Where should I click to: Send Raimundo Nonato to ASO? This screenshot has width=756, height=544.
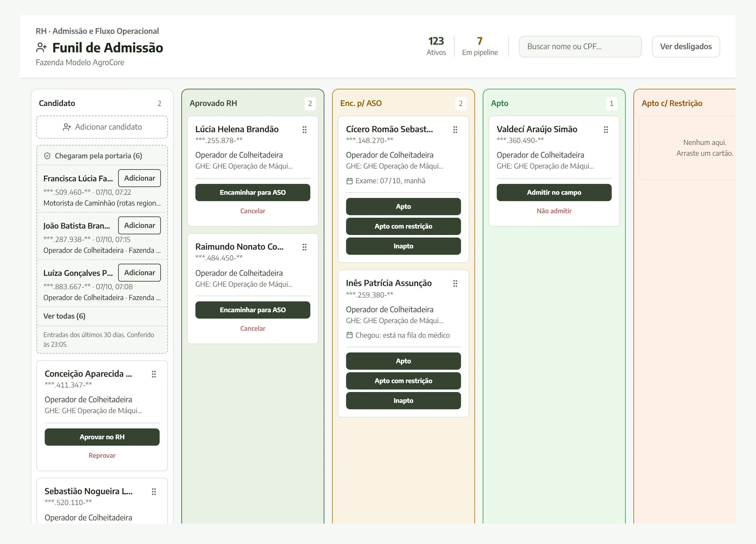pyautogui.click(x=253, y=310)
